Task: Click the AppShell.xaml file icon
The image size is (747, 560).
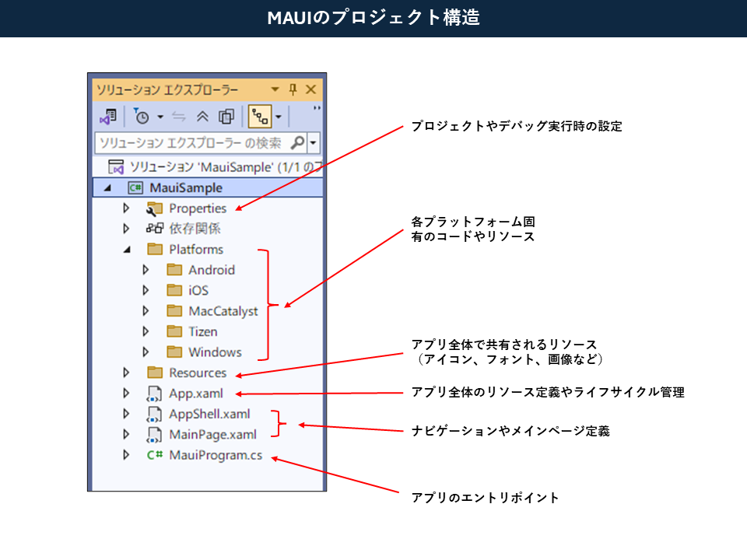Action: (154, 415)
